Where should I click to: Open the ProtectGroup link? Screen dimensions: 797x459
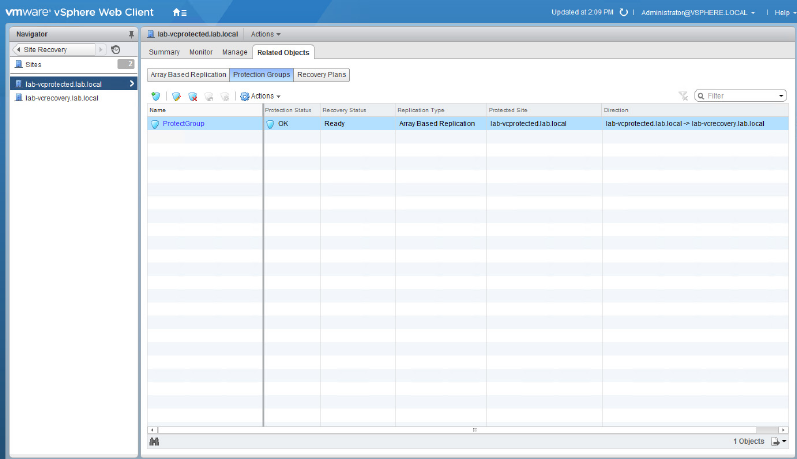pos(181,123)
